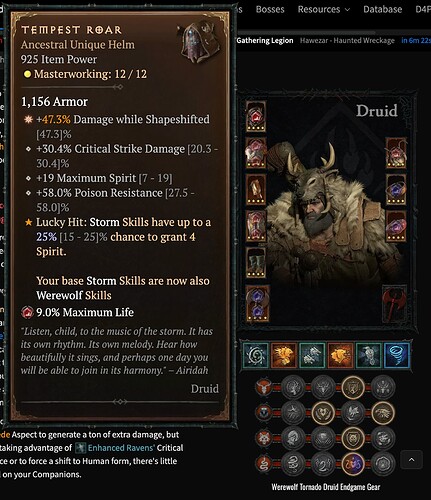Toggle the selected Deer shield boon
This screenshot has width=431, height=500.
353,387
